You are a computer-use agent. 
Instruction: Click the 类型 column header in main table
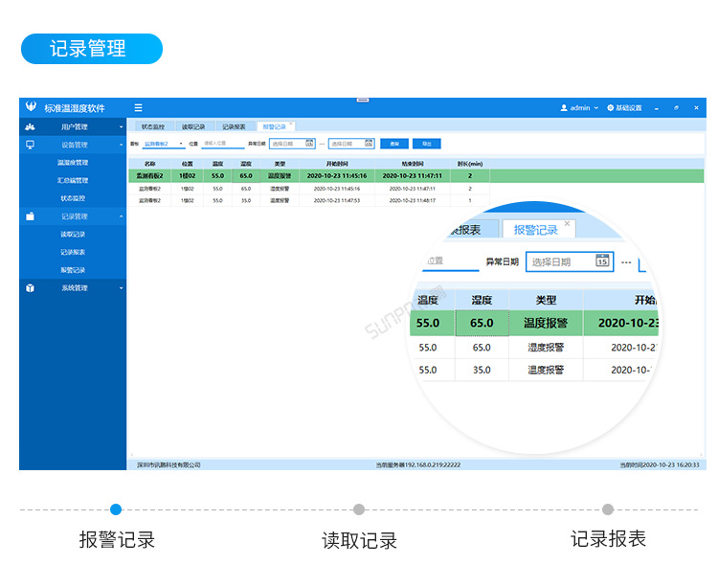pyautogui.click(x=280, y=164)
